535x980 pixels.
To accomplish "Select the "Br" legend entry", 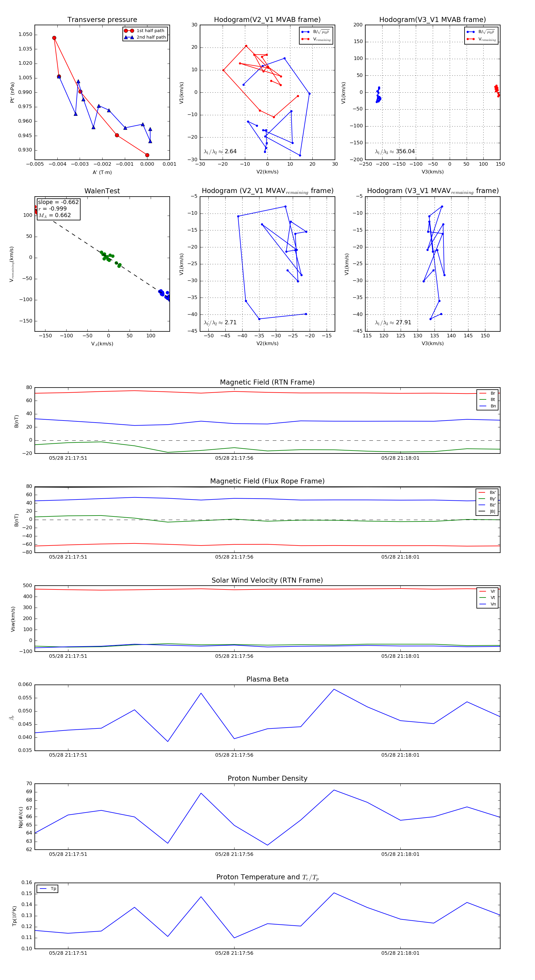I will tap(487, 393).
